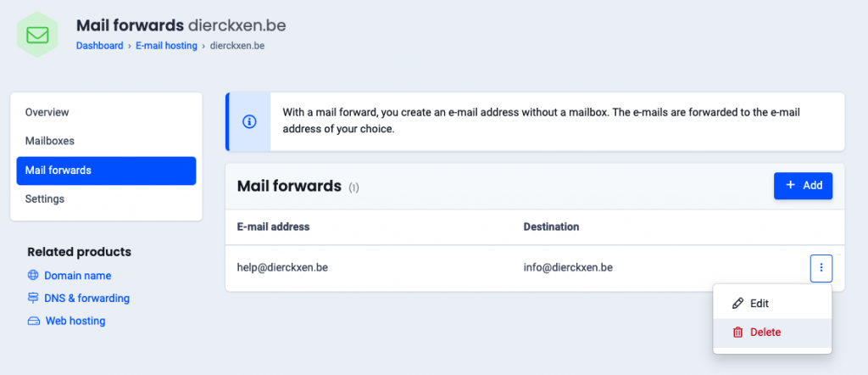Image resolution: width=868 pixels, height=375 pixels.
Task: Click the help@dierckxen.be forward row
Action: point(282,268)
